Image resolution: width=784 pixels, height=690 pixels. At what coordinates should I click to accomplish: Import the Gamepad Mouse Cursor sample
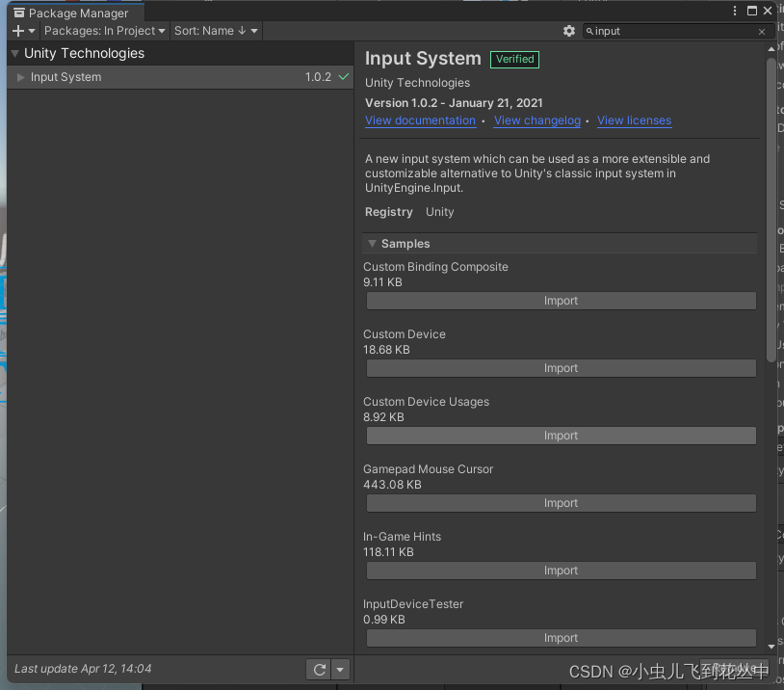[560, 502]
